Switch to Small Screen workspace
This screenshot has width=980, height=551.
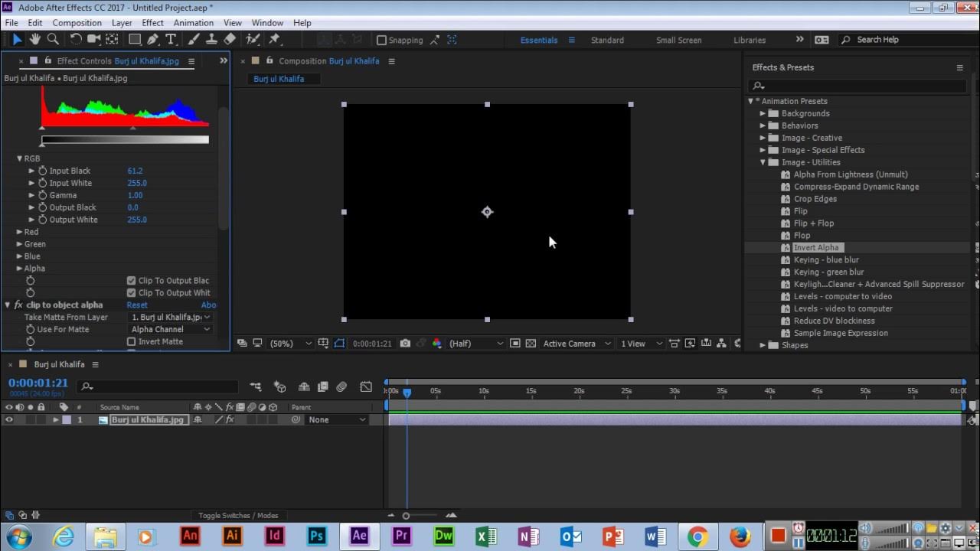(678, 40)
